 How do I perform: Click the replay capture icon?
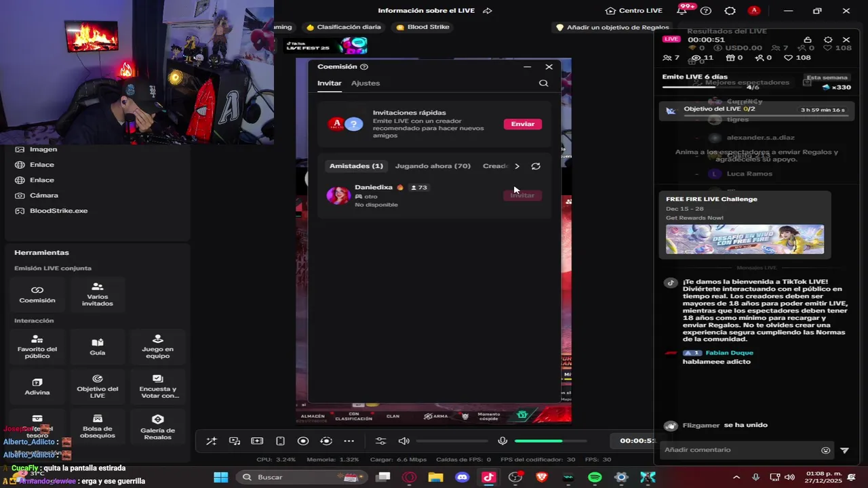326,441
